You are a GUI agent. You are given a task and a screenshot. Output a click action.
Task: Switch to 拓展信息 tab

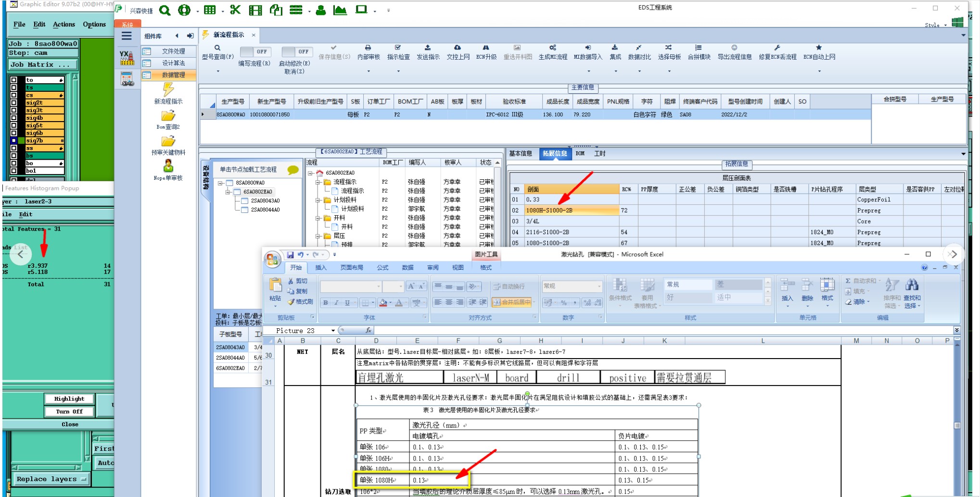pyautogui.click(x=555, y=154)
